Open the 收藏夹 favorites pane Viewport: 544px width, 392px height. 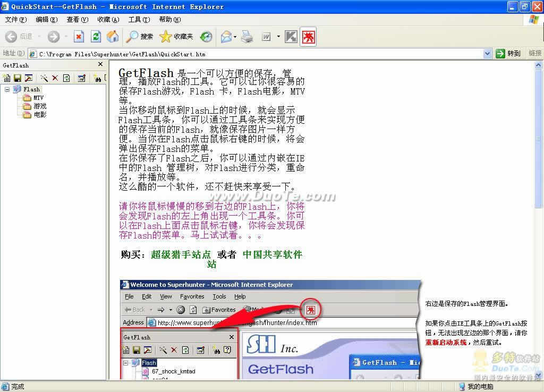[x=176, y=37]
